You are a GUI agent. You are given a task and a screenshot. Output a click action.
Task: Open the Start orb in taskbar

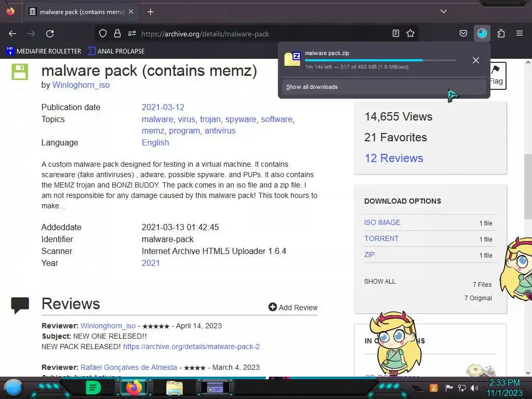point(14,389)
